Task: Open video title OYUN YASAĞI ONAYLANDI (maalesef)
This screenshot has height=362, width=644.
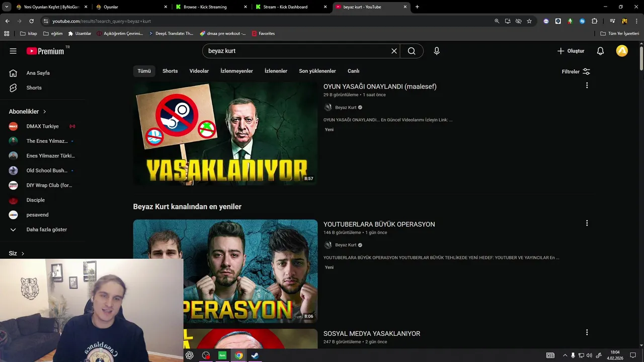Action: pos(380,86)
